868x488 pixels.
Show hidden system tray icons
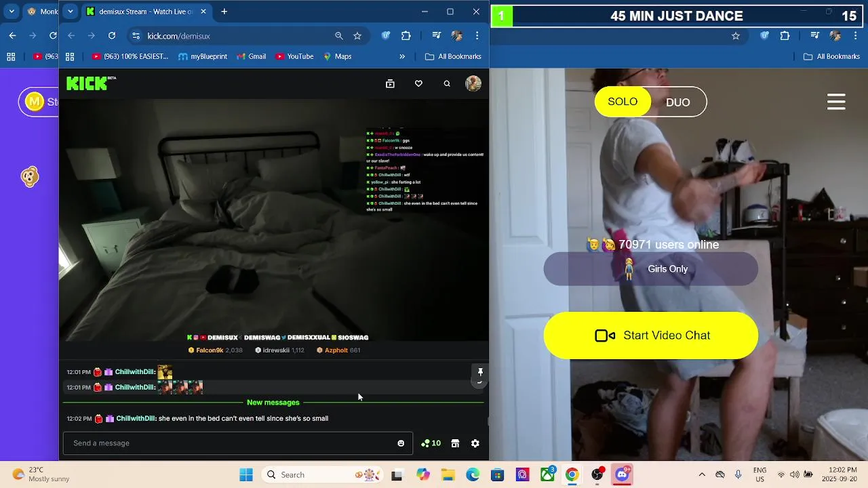pyautogui.click(x=702, y=475)
